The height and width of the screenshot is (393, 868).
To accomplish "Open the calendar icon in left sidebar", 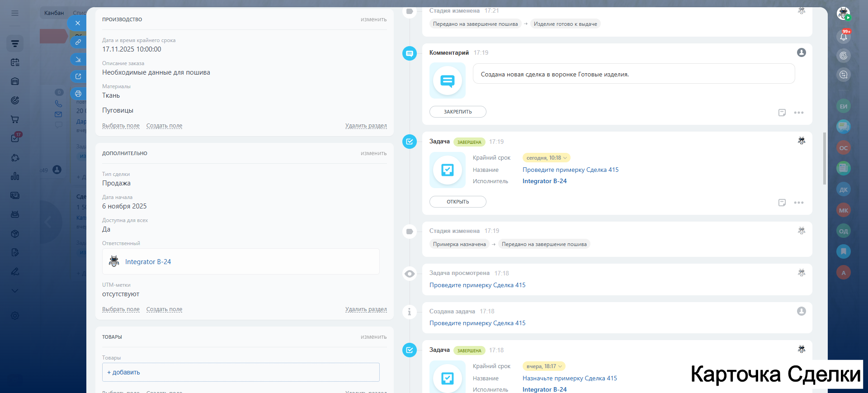I will [15, 62].
